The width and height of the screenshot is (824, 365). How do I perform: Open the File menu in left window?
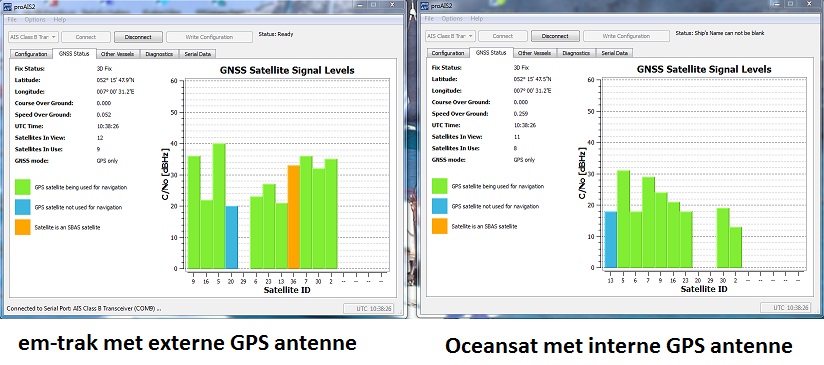[x=12, y=19]
